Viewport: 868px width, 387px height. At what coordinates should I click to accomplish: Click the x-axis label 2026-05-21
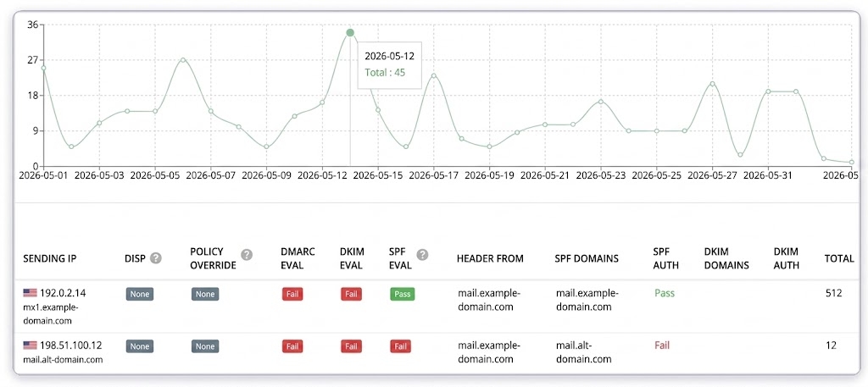[545, 176]
